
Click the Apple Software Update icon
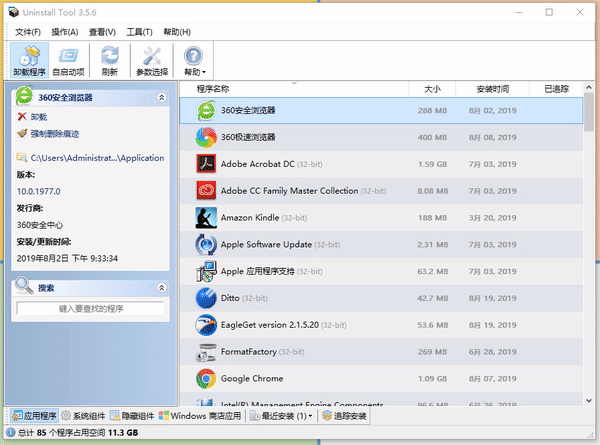click(x=206, y=245)
